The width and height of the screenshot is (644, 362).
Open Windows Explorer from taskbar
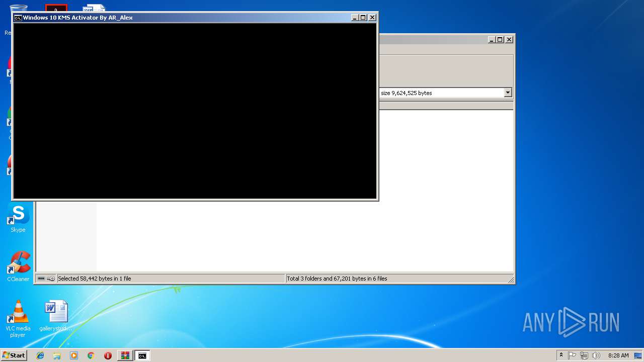tap(57, 355)
